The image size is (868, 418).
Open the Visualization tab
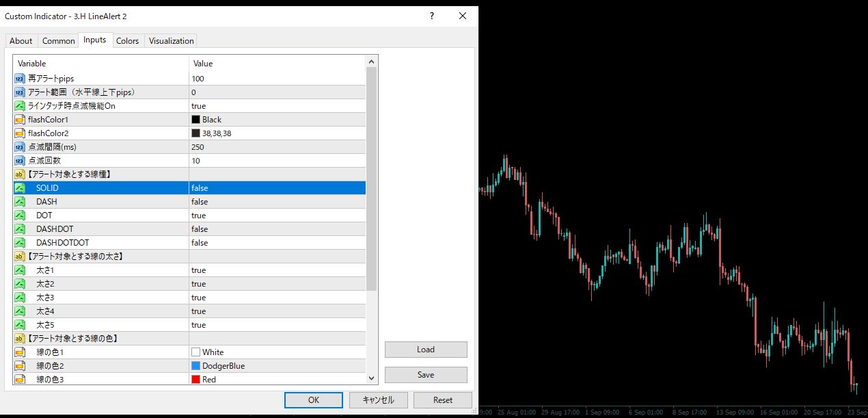[171, 41]
